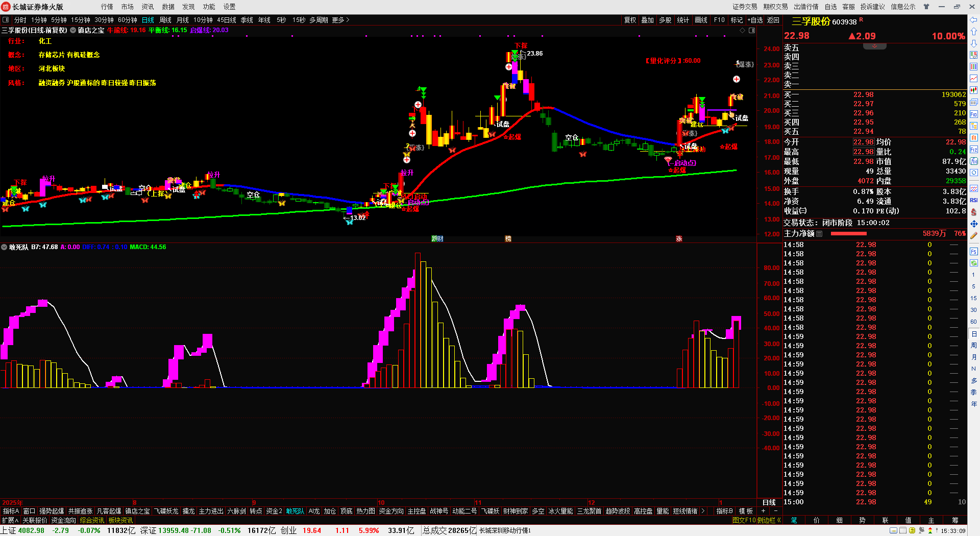Screen dimensions: 980x536
Task: Open the 行情 menu
Action: (107, 7)
